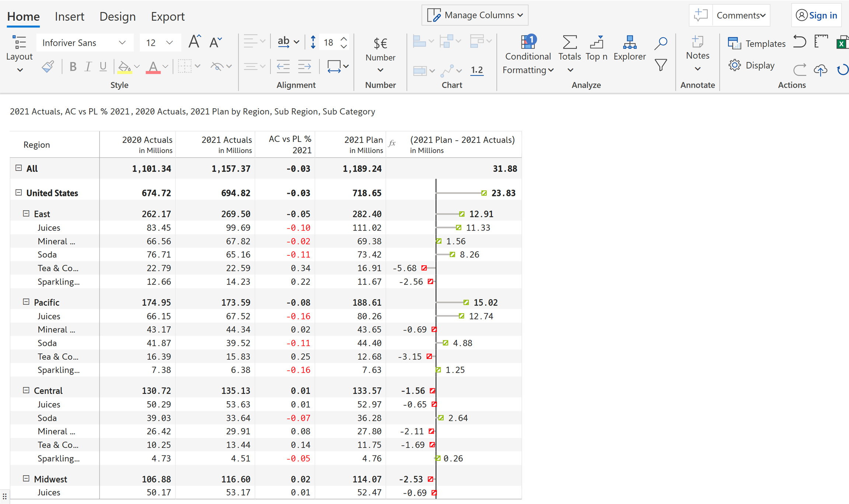
Task: Click the format painter brush icon
Action: pyautogui.click(x=48, y=67)
